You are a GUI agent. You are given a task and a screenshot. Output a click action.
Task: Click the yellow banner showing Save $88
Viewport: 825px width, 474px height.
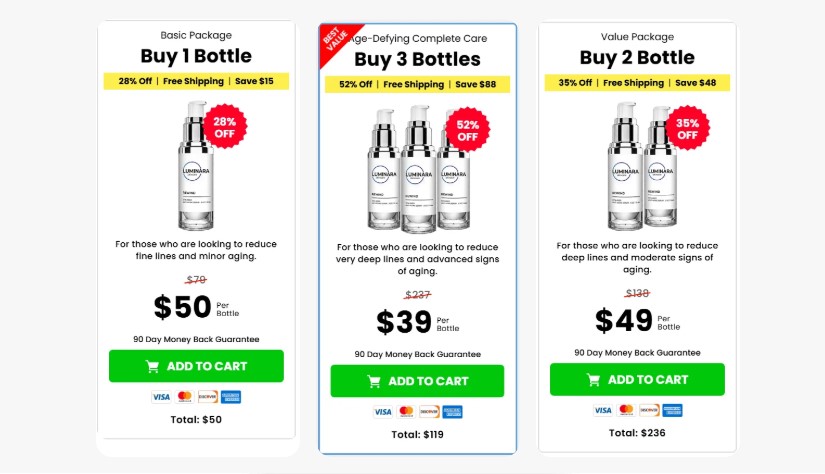click(418, 85)
